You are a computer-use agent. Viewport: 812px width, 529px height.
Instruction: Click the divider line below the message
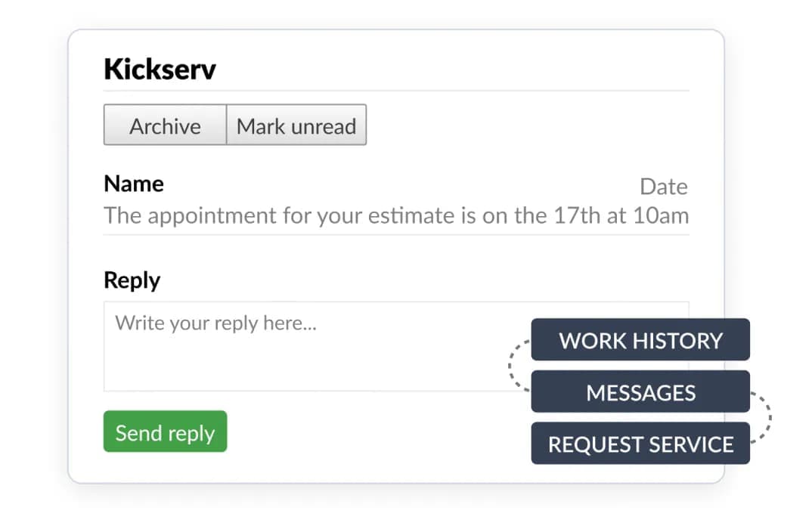click(395, 234)
